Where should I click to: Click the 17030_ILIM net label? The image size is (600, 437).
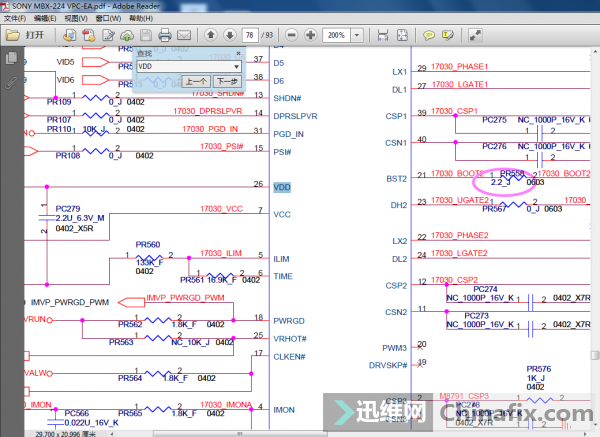tap(220, 253)
